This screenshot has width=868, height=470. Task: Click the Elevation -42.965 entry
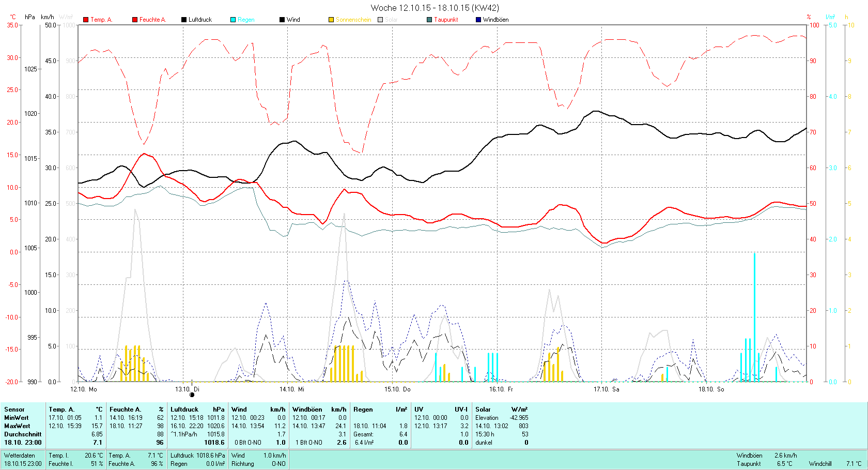pyautogui.click(x=502, y=418)
